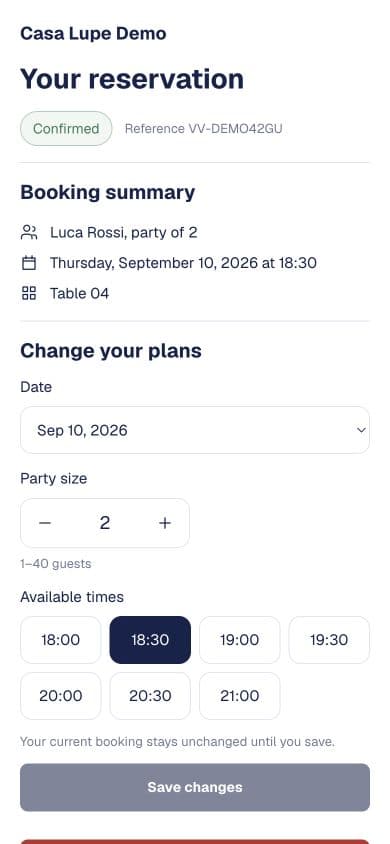Decrease party size with the minus button
This screenshot has width=390, height=844.
[45, 523]
